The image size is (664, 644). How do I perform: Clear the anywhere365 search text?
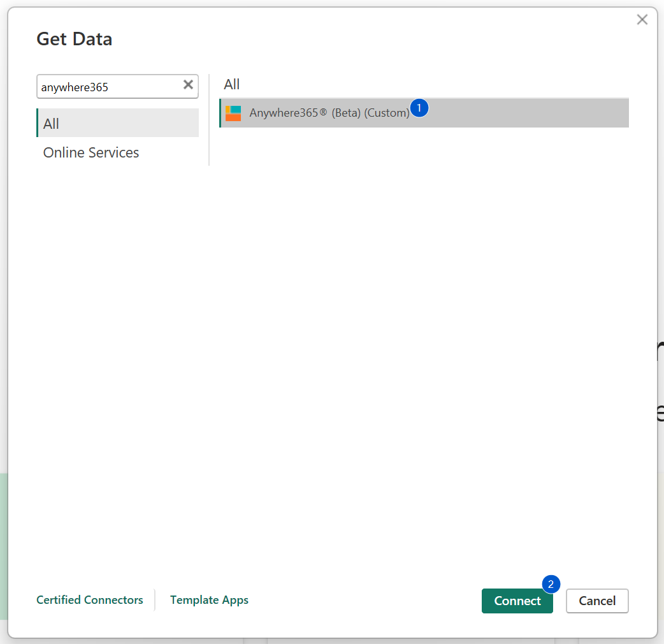(188, 85)
